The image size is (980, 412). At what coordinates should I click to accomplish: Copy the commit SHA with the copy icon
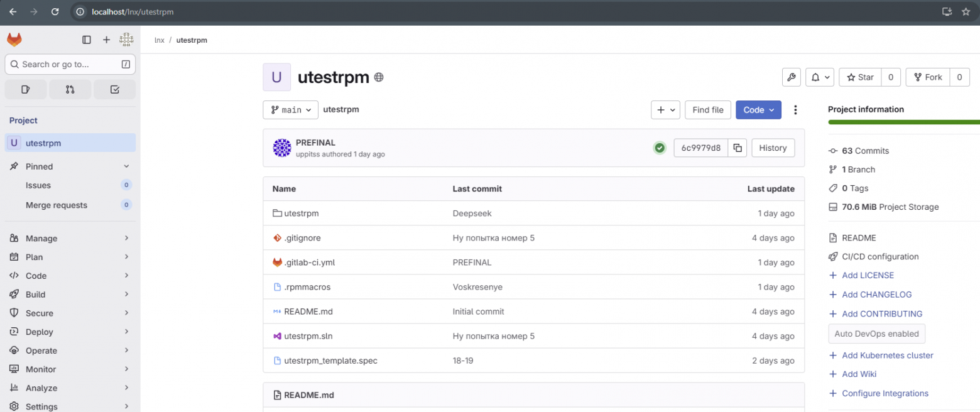pyautogui.click(x=737, y=148)
